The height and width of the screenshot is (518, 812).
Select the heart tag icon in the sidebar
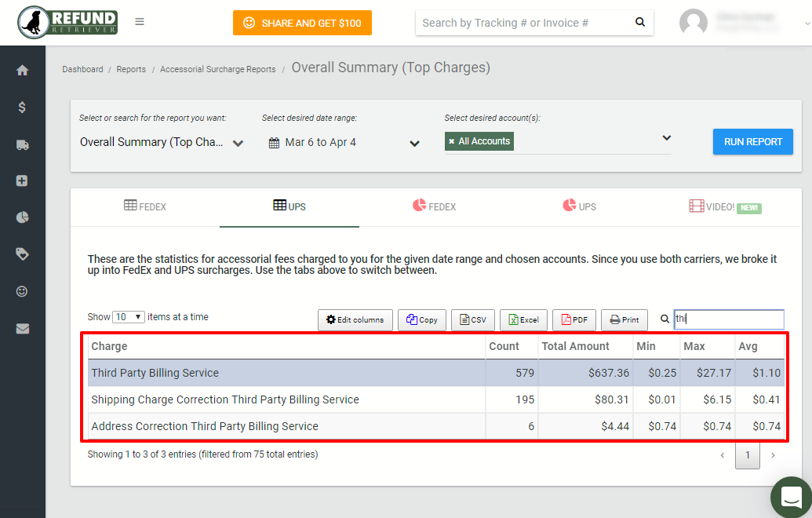pos(23,254)
